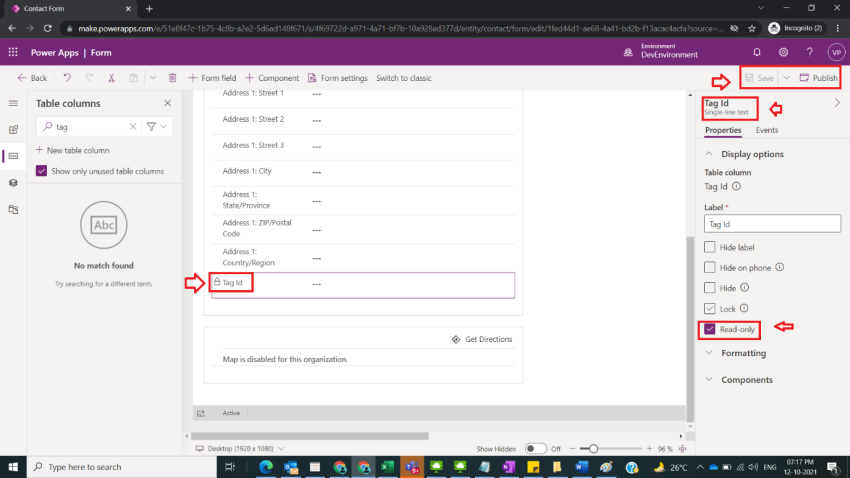Check the Hide label checkbox

[710, 247]
